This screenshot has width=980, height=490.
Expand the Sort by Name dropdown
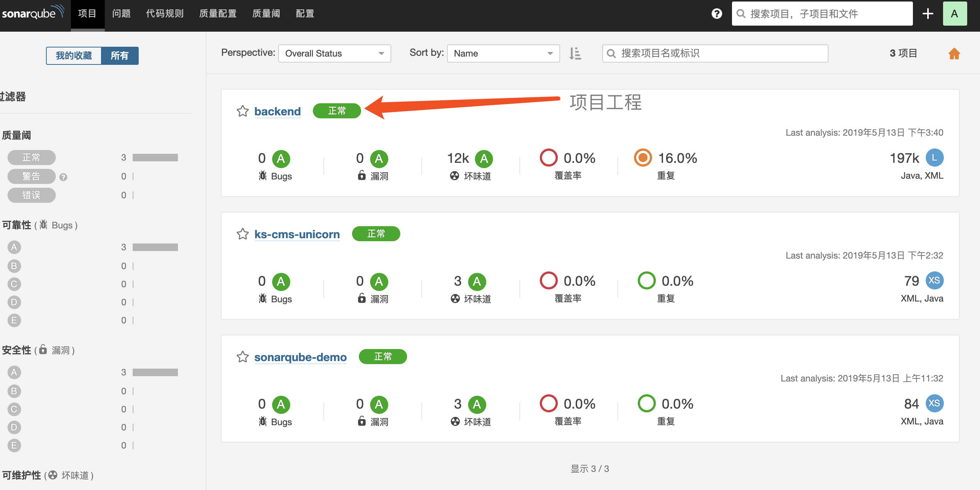click(x=503, y=54)
